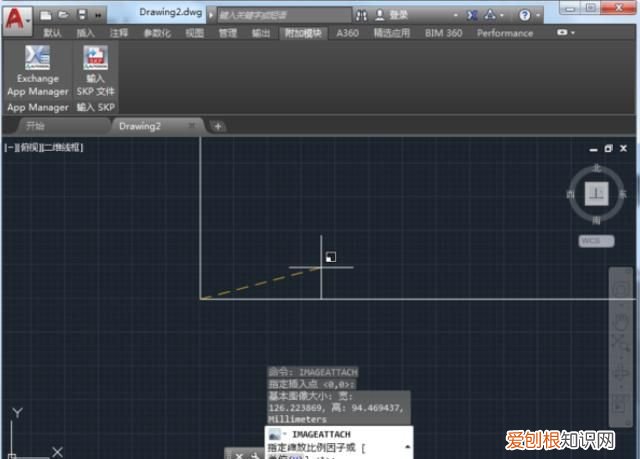Click the 输入 SKP panel title

[96, 107]
